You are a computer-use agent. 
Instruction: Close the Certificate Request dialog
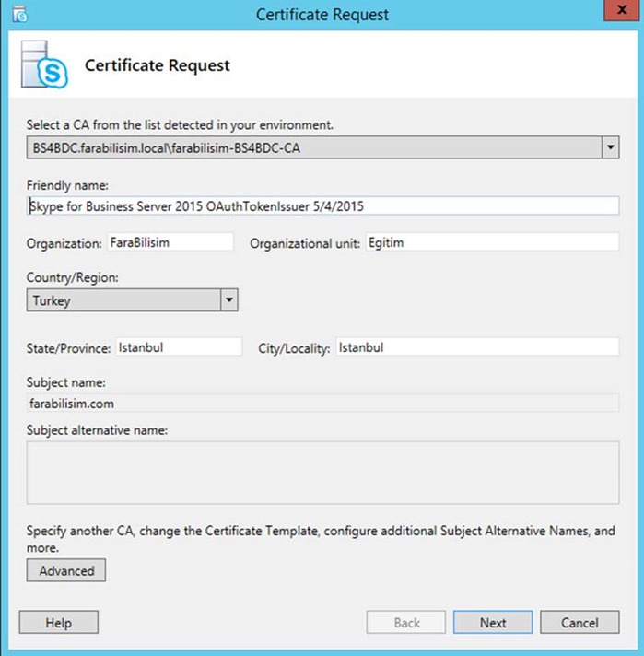(x=621, y=10)
